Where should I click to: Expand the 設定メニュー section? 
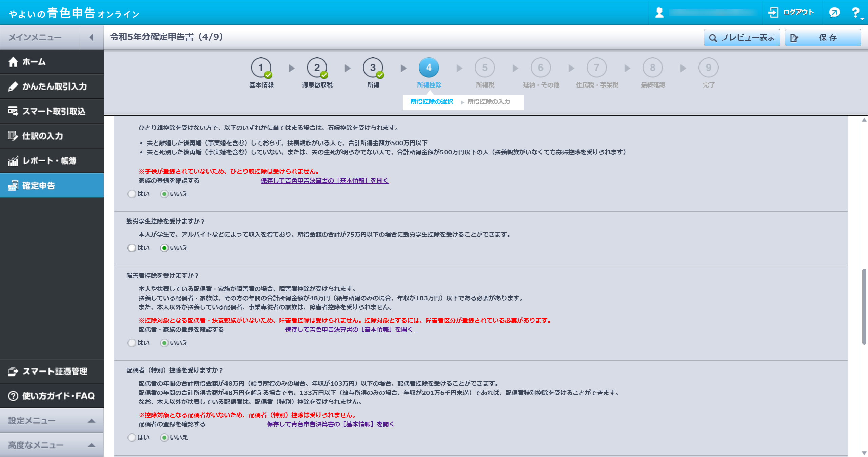(x=91, y=421)
